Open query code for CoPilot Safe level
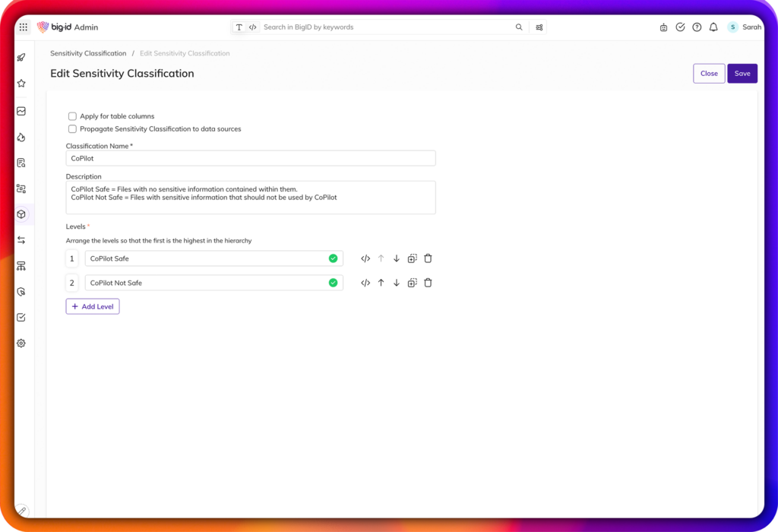778x532 pixels. (365, 258)
